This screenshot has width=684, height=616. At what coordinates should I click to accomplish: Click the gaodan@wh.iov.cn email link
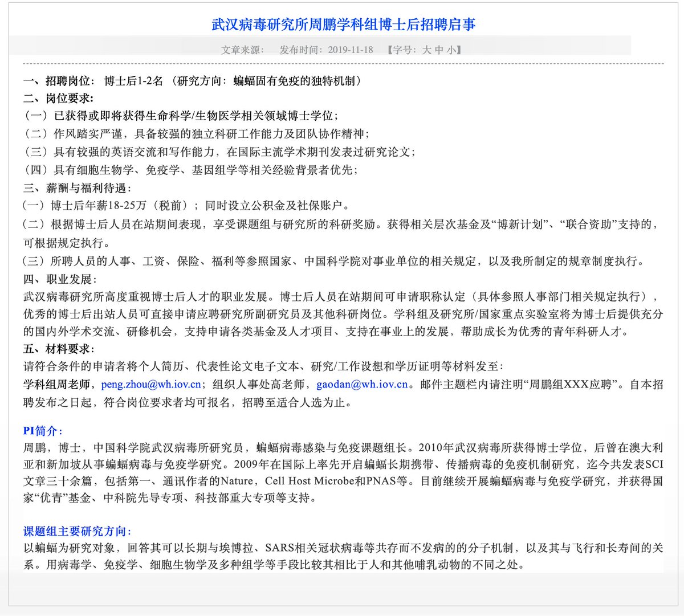coord(363,385)
